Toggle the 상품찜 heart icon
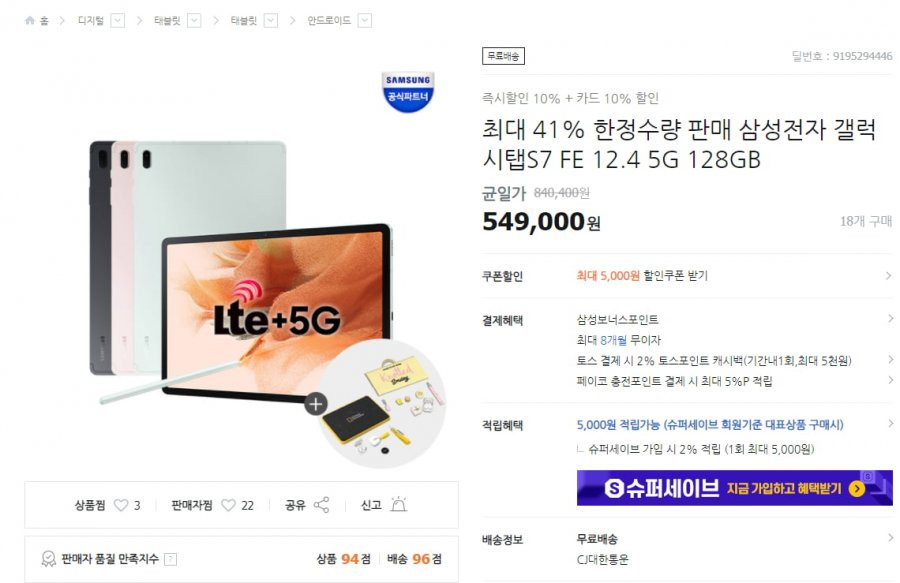This screenshot has height=583, width=900. [121, 505]
